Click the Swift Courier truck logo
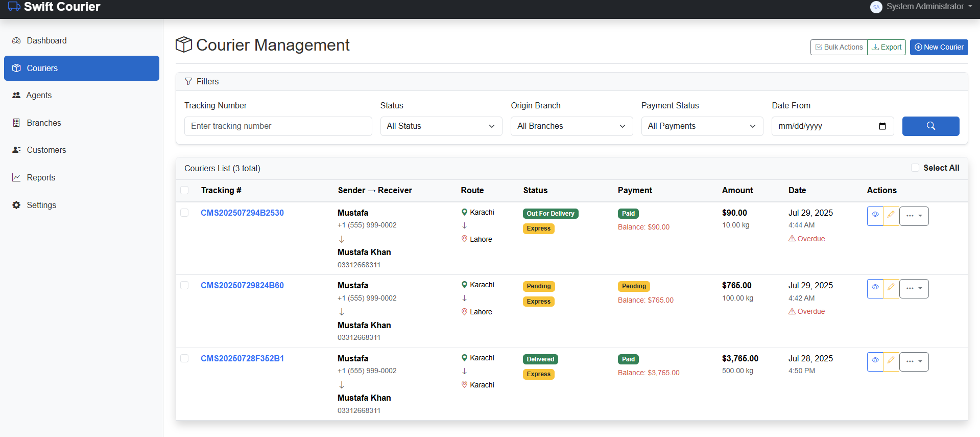The height and width of the screenshot is (437, 980). click(14, 7)
